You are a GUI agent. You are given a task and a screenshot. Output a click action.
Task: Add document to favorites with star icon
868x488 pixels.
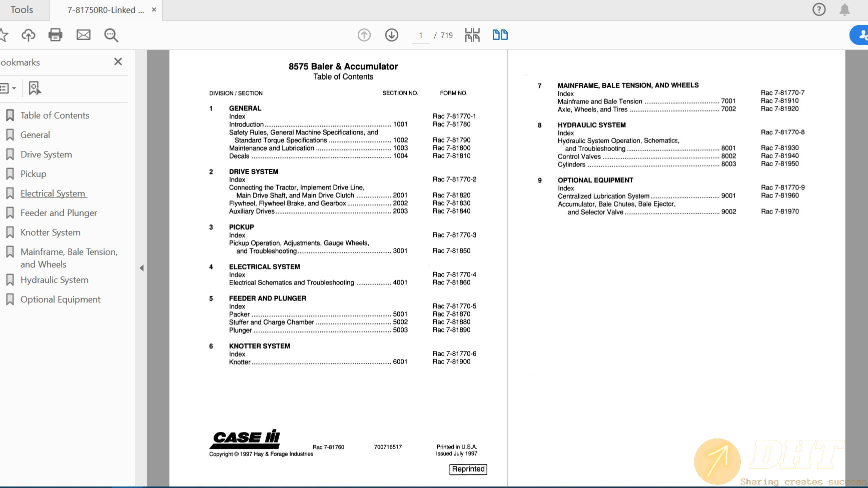click(x=5, y=35)
